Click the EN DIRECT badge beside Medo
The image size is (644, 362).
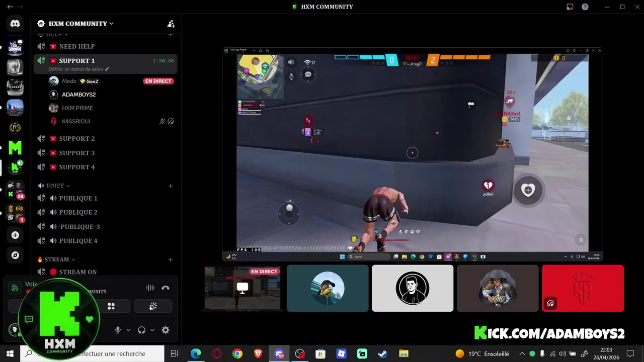click(158, 81)
